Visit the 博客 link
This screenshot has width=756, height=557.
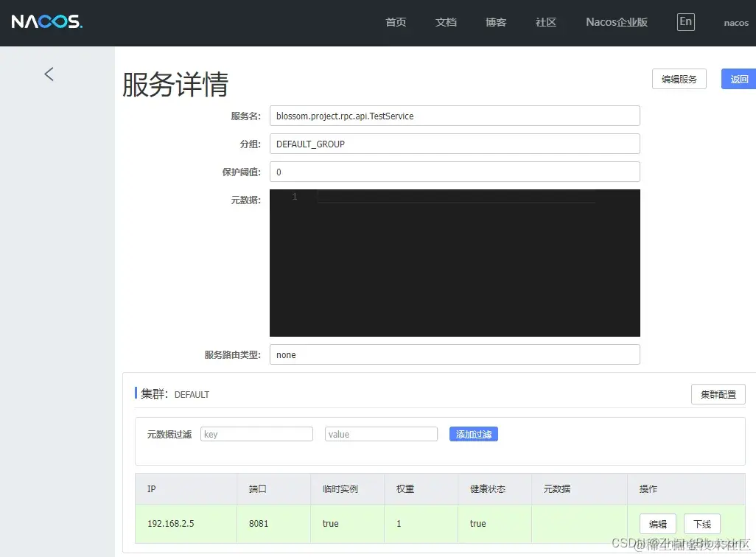point(496,22)
